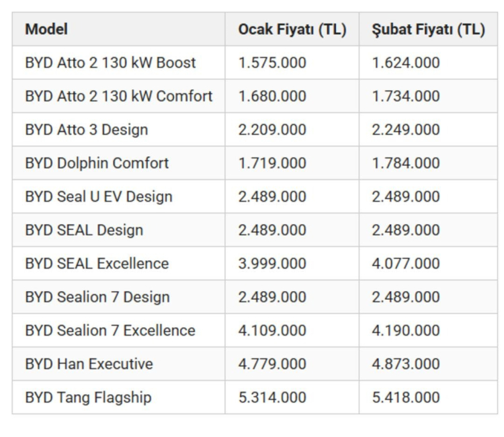Click the BYD Seal U EV Design cell
The image size is (504, 437).
[99, 197]
